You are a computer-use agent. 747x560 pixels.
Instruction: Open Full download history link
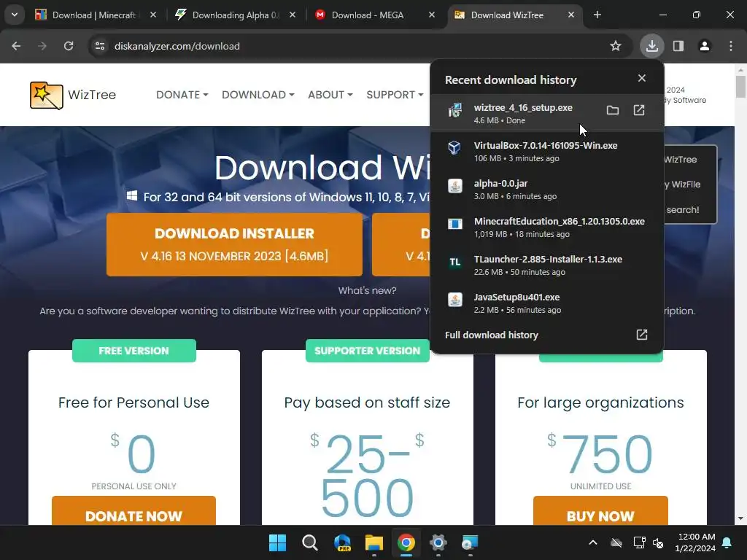click(491, 335)
